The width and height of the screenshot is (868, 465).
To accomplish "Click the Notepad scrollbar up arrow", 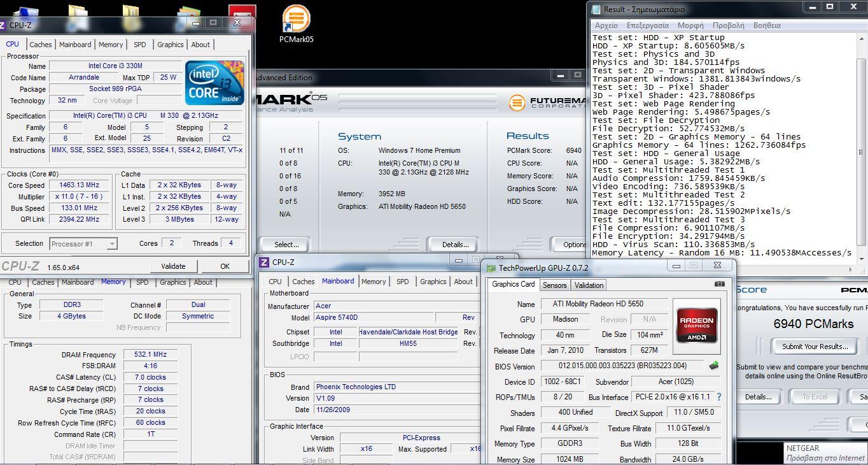I will [862, 38].
